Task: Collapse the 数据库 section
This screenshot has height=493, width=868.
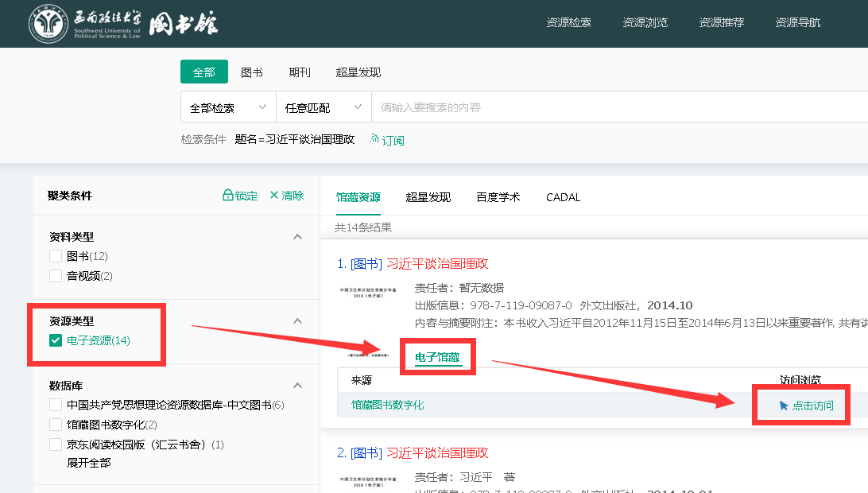Action: pyautogui.click(x=297, y=386)
